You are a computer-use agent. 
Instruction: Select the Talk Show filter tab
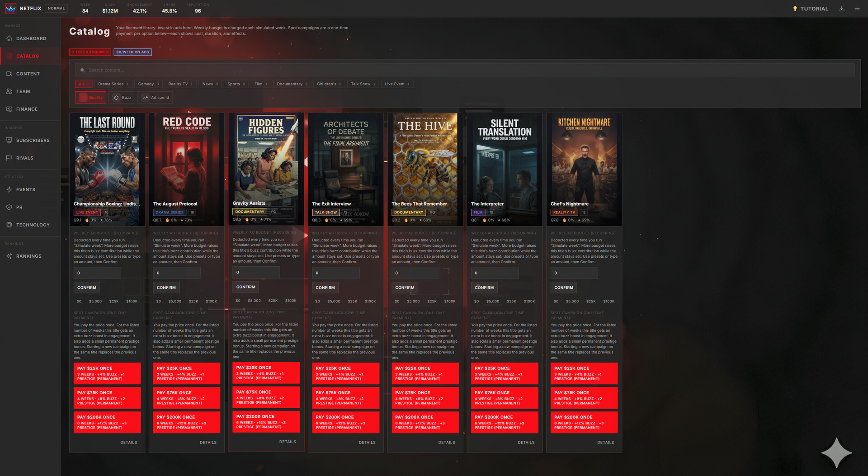(x=363, y=84)
